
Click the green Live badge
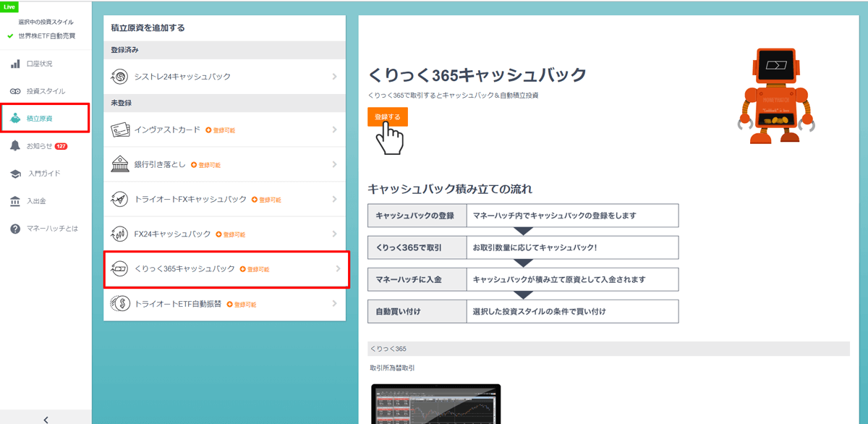pos(9,6)
